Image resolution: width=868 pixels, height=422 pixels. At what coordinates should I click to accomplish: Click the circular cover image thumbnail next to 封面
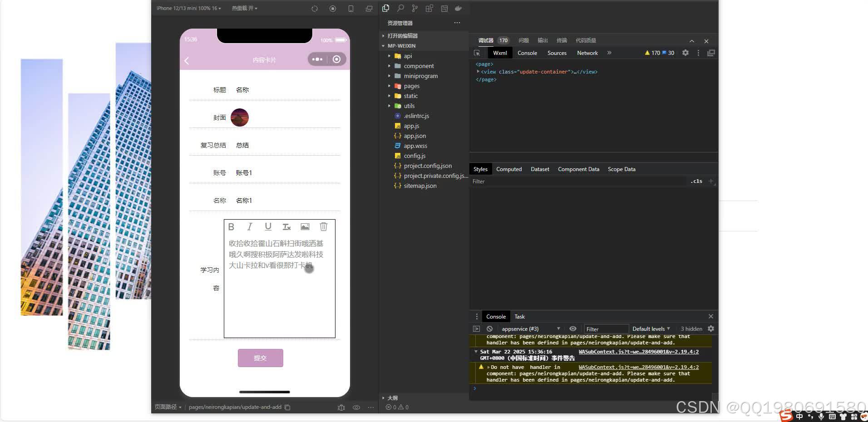click(240, 117)
